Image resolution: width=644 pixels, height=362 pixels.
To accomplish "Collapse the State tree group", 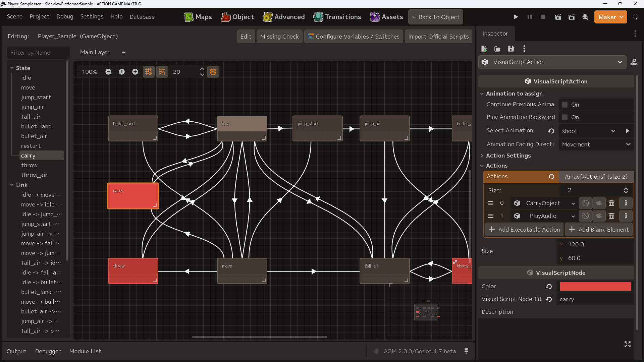I will pos(12,68).
